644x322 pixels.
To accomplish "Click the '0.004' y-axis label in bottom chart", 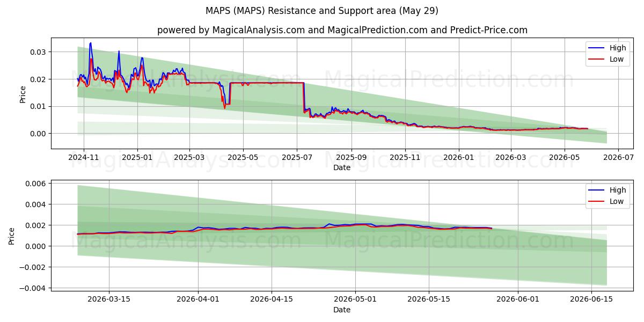I will [36, 204].
